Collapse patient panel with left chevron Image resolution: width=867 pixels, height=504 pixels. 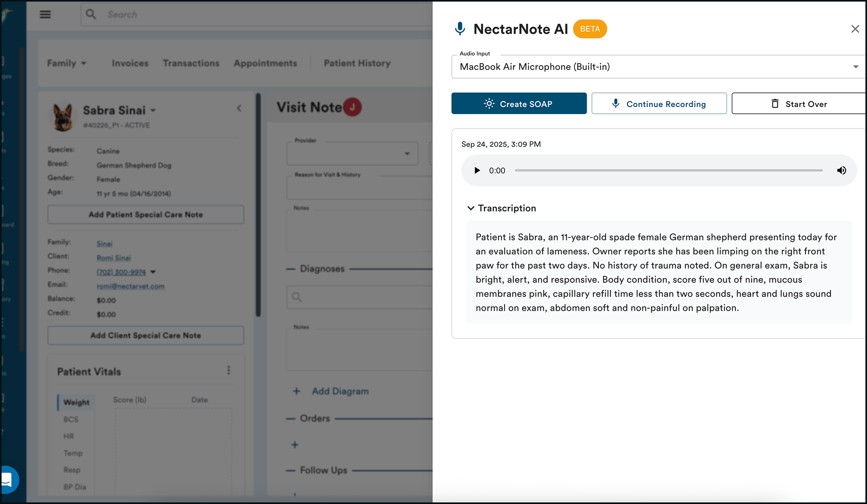[x=239, y=108]
